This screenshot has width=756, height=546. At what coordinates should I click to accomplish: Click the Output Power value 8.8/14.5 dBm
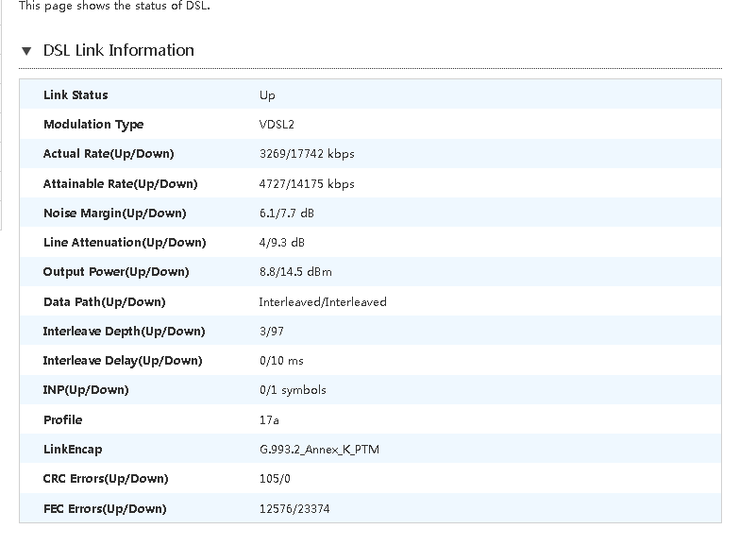[x=295, y=272]
